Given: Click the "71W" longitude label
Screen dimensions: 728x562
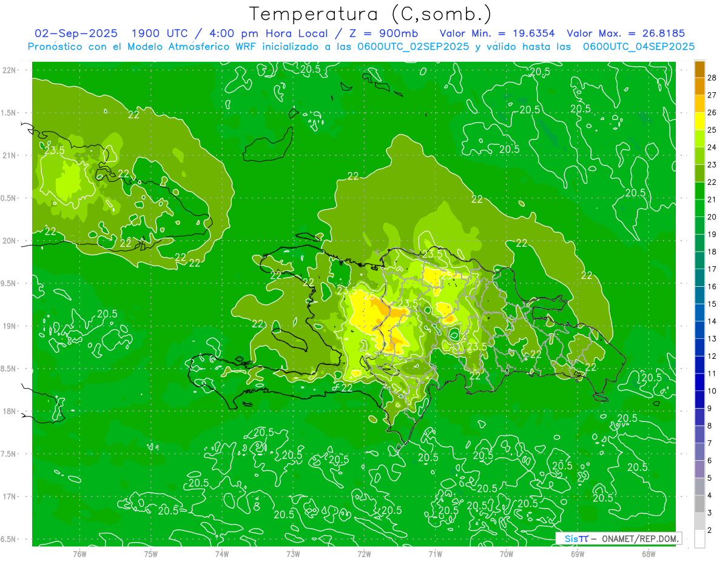Looking at the screenshot, I should [435, 554].
